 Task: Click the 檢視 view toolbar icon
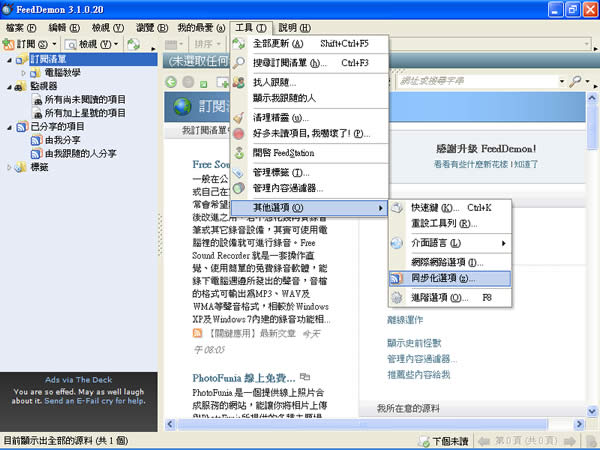(x=70, y=44)
